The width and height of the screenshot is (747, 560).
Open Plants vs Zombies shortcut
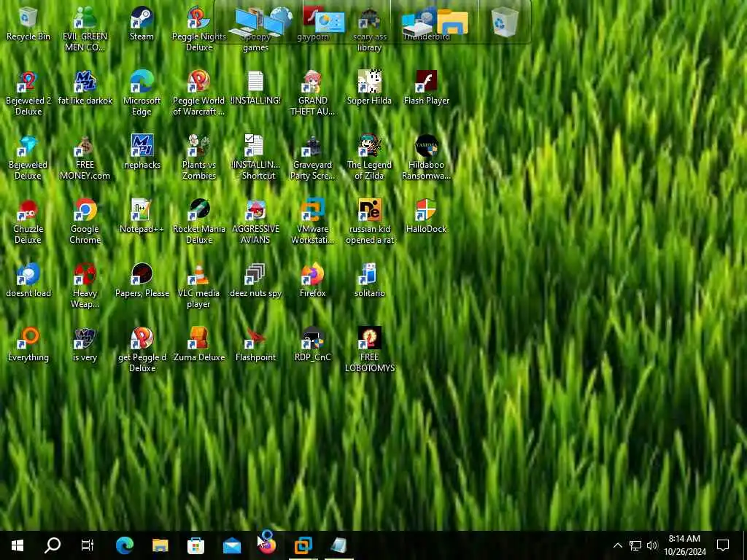coord(198,157)
